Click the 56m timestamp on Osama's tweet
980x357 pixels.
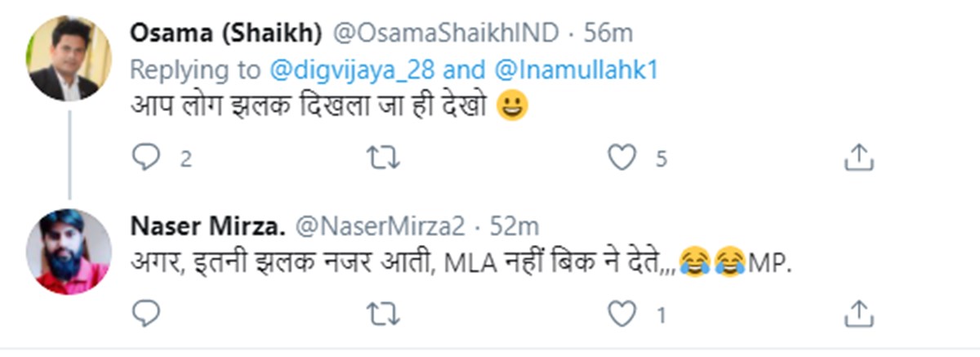[608, 33]
